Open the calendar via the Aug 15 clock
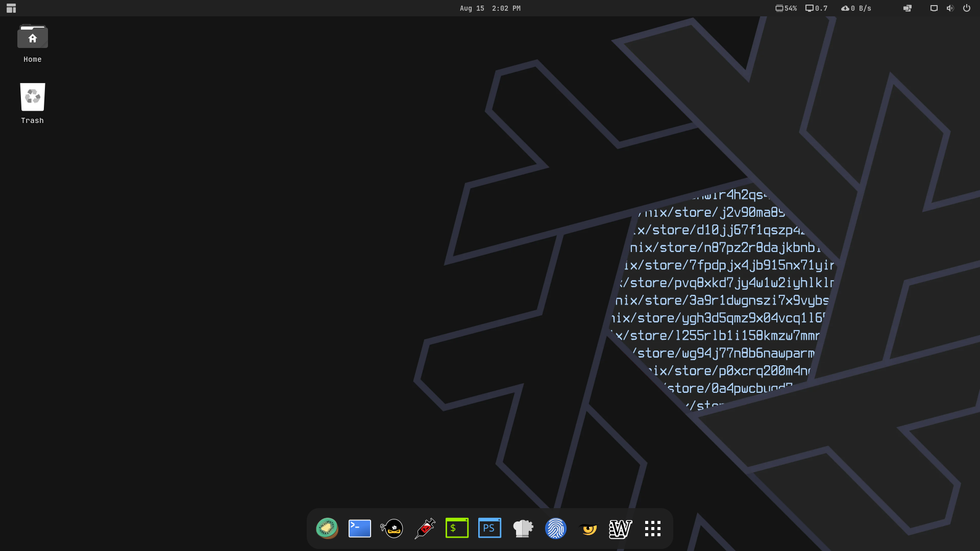This screenshot has height=551, width=980. (489, 8)
